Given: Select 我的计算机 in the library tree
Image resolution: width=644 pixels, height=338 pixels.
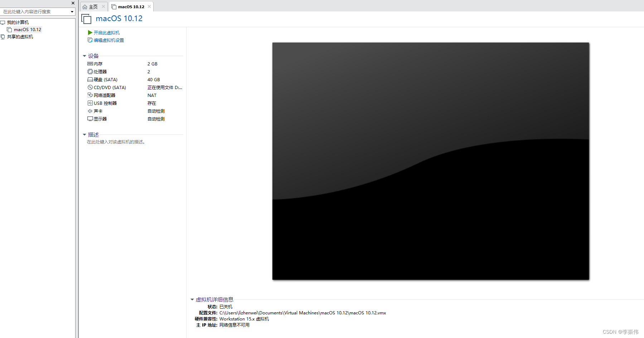Looking at the screenshot, I should (18, 22).
